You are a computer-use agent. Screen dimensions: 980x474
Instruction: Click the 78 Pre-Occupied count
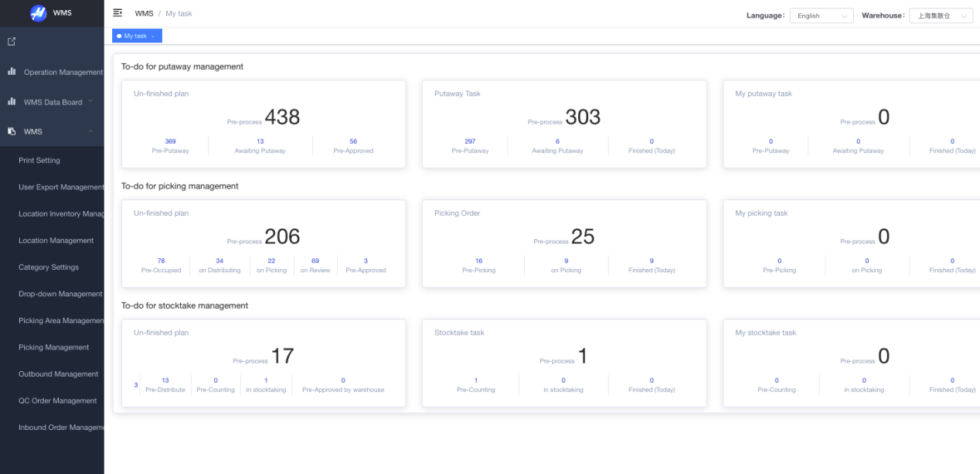point(161,261)
